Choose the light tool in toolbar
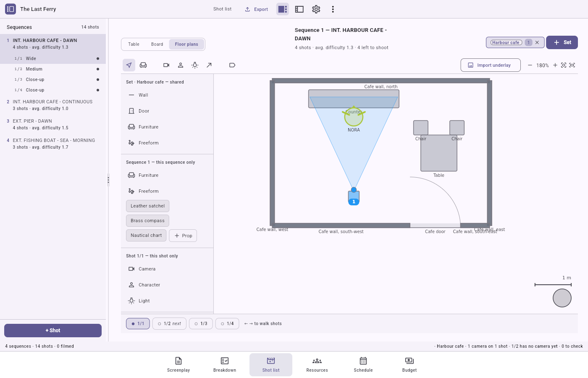 (x=195, y=65)
